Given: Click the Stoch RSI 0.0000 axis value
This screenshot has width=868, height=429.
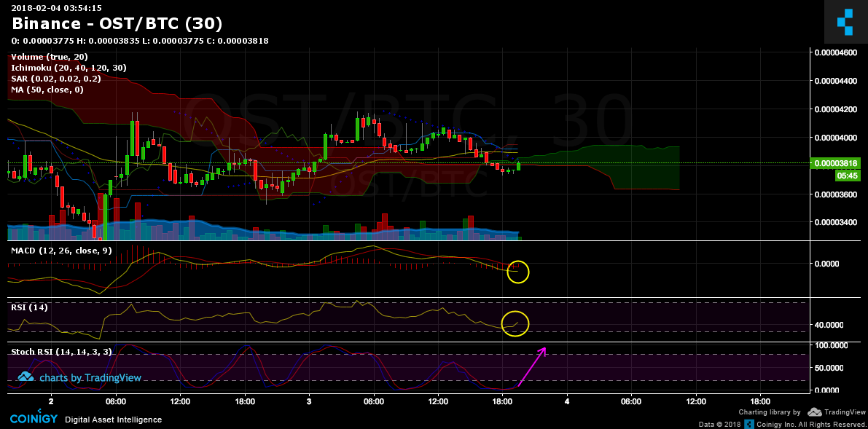Looking at the screenshot, I should pyautogui.click(x=828, y=390).
